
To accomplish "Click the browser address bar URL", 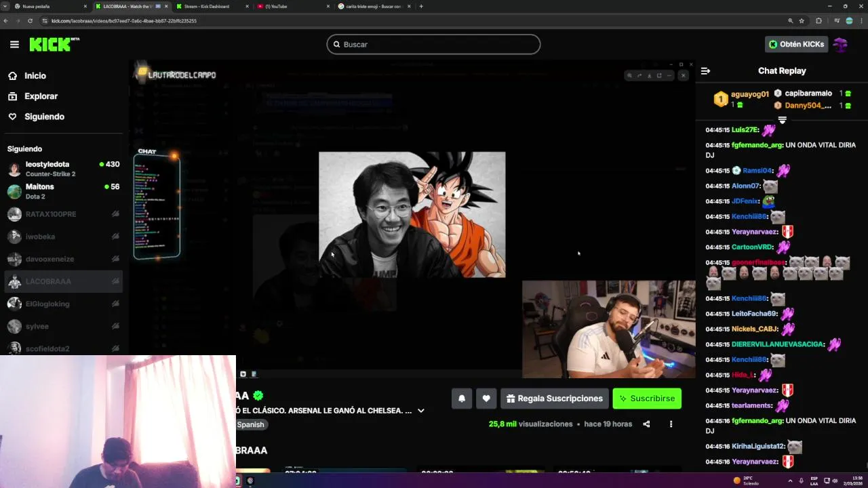I will click(x=124, y=21).
